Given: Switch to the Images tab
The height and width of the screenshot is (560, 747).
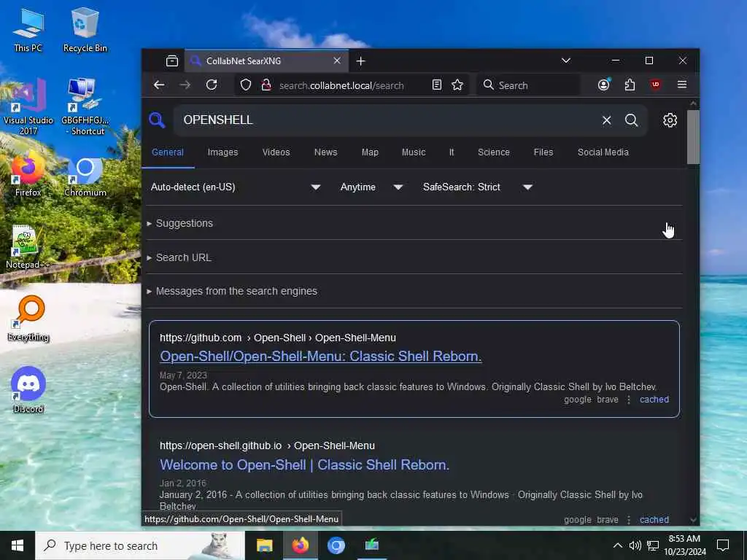Looking at the screenshot, I should pos(222,152).
